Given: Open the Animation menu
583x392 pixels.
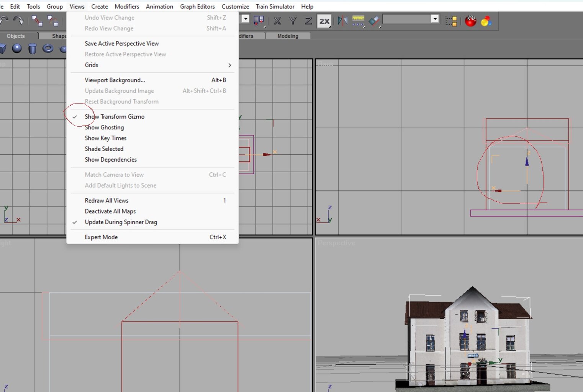Looking at the screenshot, I should (159, 7).
